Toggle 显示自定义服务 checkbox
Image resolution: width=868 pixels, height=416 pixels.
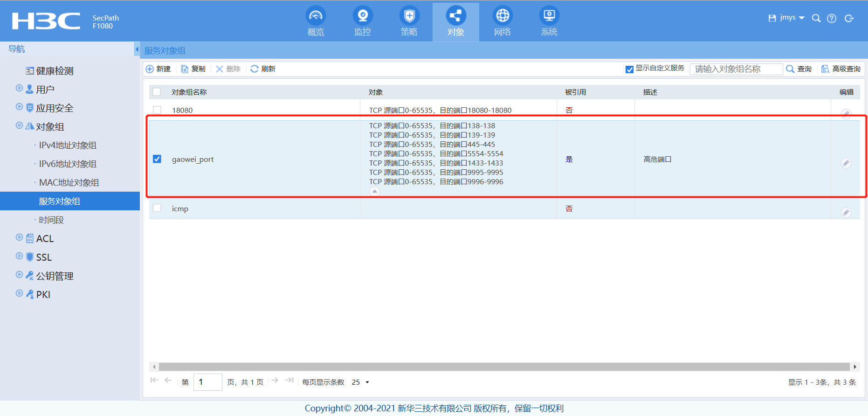(629, 69)
